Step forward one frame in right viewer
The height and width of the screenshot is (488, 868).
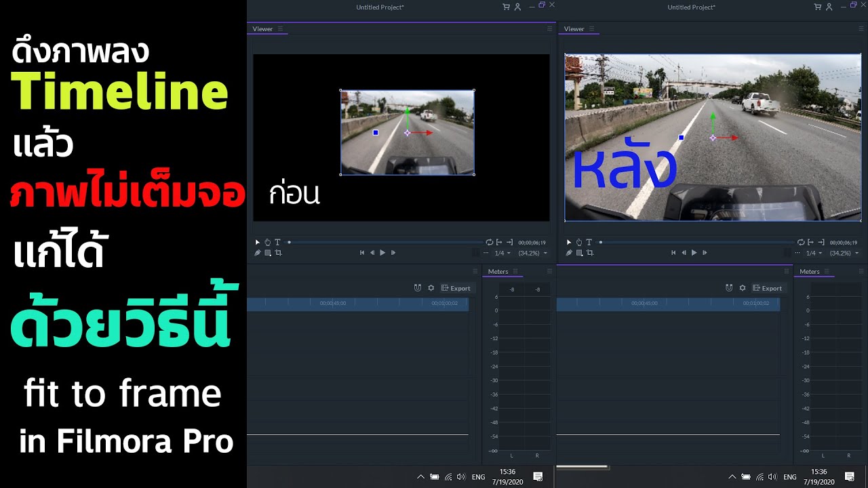point(704,253)
